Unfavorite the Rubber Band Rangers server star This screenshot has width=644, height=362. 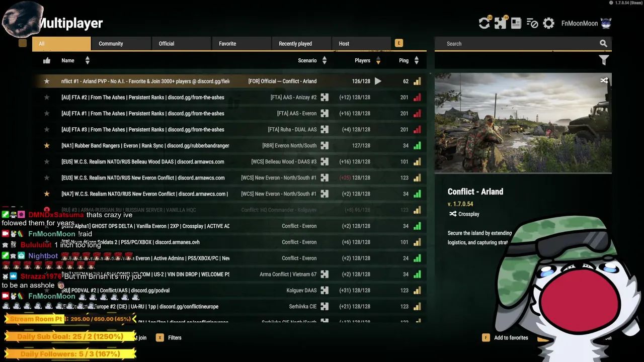[47, 145]
